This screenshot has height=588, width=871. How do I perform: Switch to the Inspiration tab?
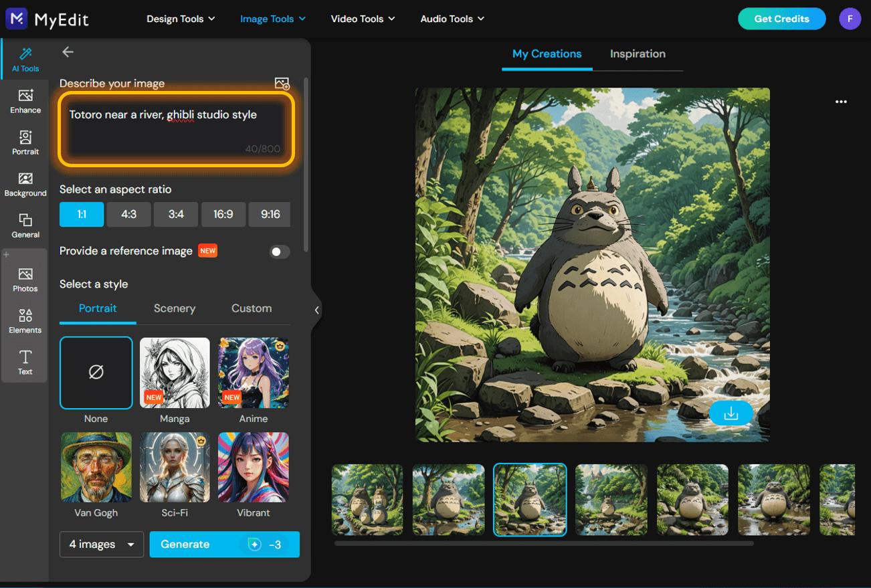tap(637, 54)
